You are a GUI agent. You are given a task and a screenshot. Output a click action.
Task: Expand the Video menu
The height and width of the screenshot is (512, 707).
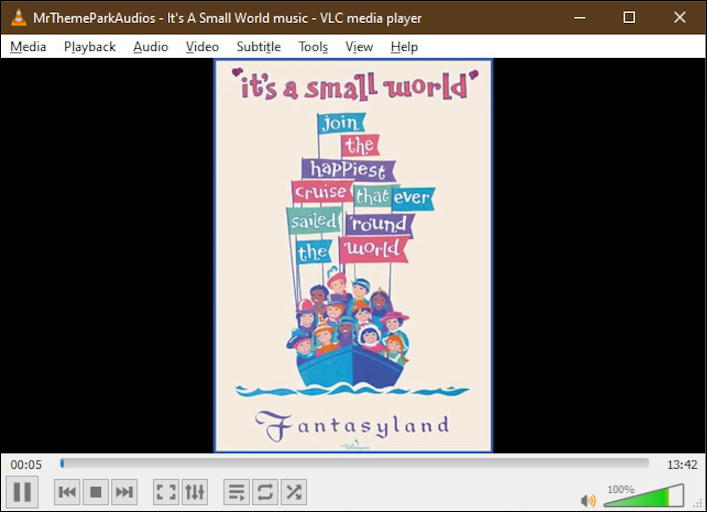click(202, 47)
